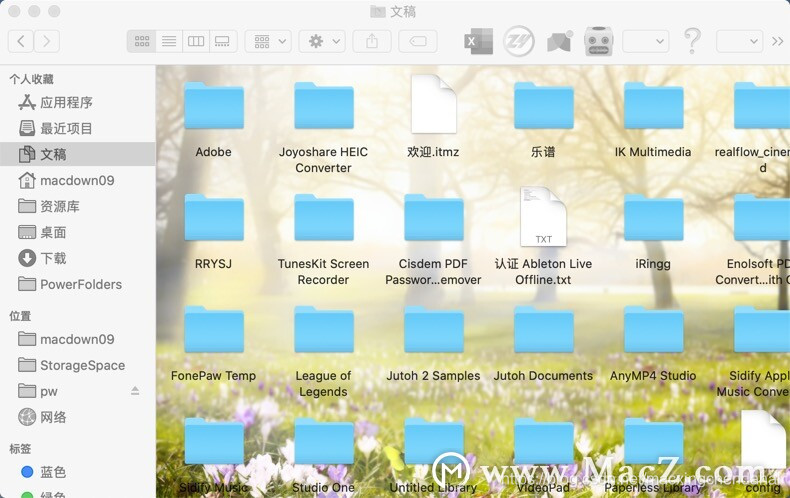The image size is (790, 498).
Task: Click the 文稿 window title proxy icon
Action: (x=378, y=11)
